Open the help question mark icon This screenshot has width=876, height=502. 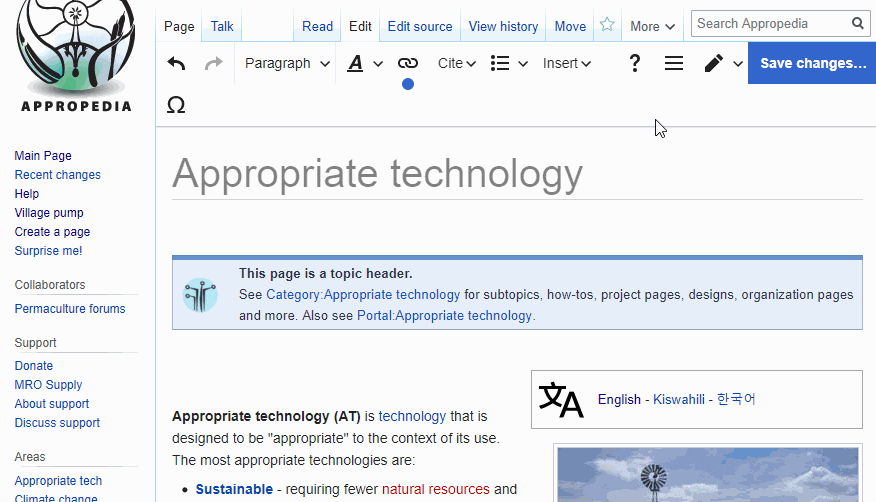point(634,64)
